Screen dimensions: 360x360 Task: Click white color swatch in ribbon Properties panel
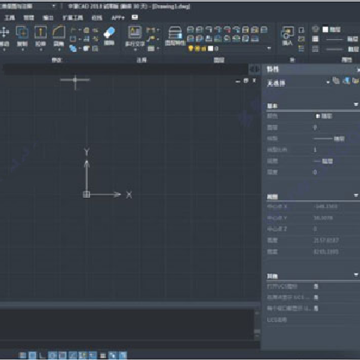pyautogui.click(x=325, y=29)
